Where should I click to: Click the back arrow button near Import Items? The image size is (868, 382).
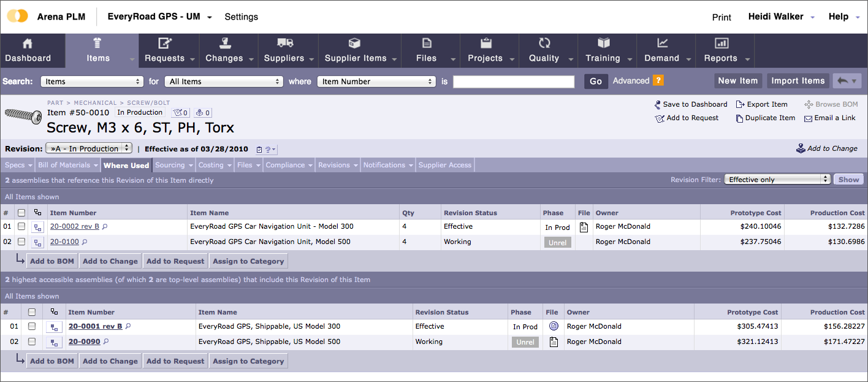click(x=846, y=81)
